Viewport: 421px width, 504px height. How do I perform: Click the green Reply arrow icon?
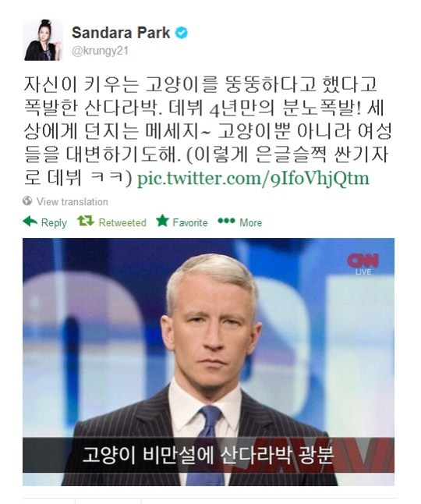30,222
